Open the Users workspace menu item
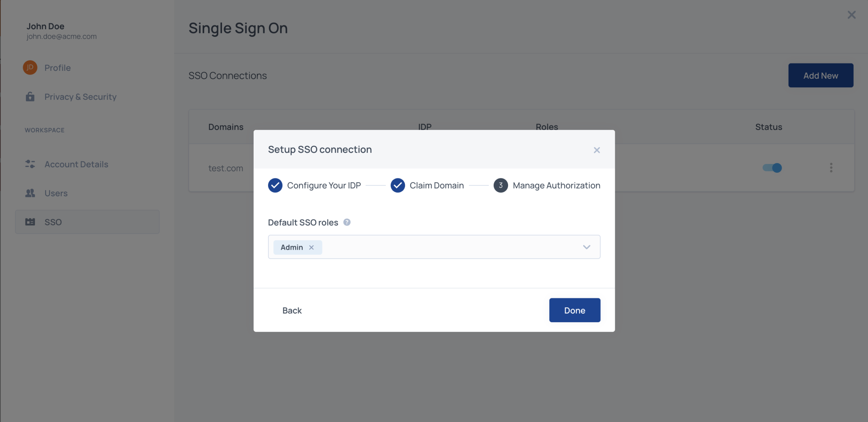The image size is (868, 422). coord(56,193)
